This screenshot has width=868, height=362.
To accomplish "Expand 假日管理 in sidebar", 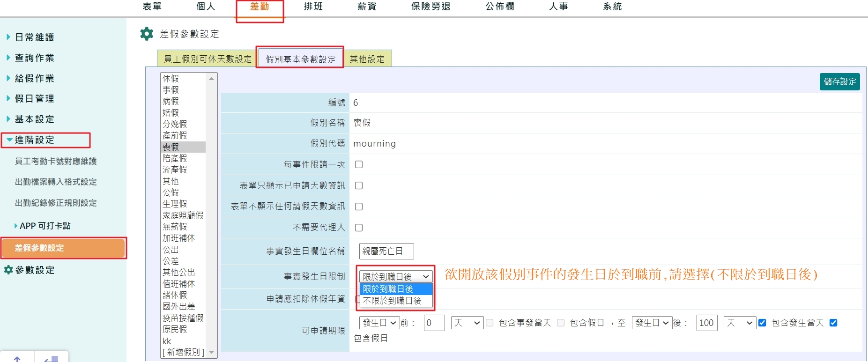I will point(34,98).
